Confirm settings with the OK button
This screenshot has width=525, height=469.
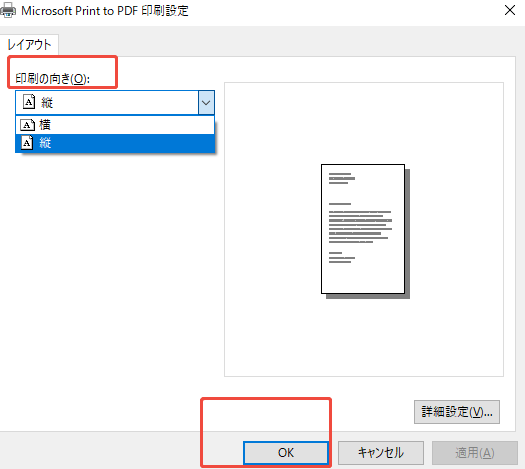point(286,453)
